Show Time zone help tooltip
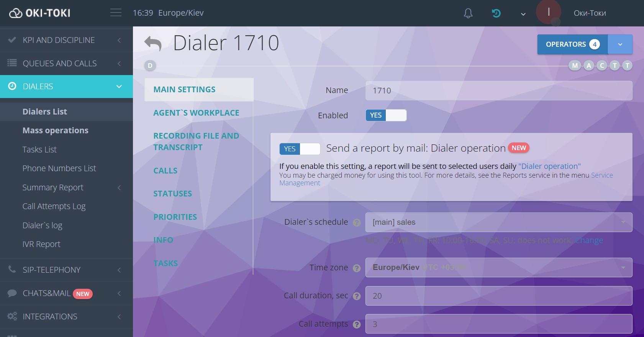 click(357, 268)
